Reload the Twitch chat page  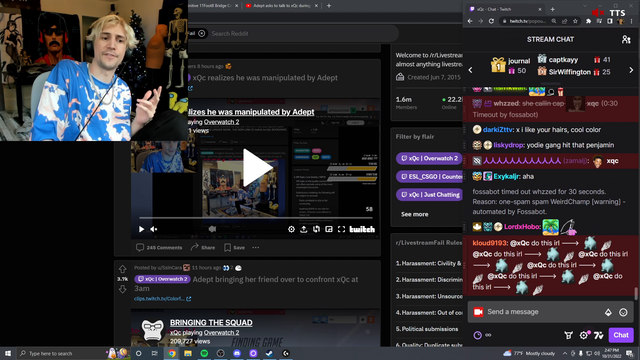point(491,21)
